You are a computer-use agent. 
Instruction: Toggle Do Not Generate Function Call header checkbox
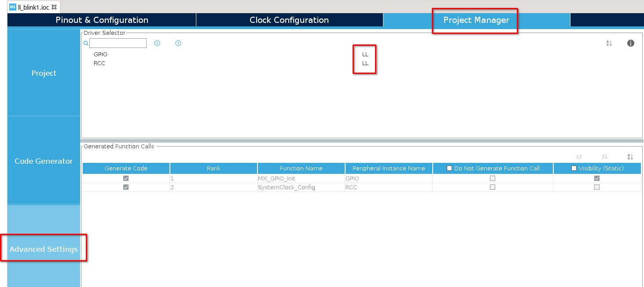pos(449,168)
